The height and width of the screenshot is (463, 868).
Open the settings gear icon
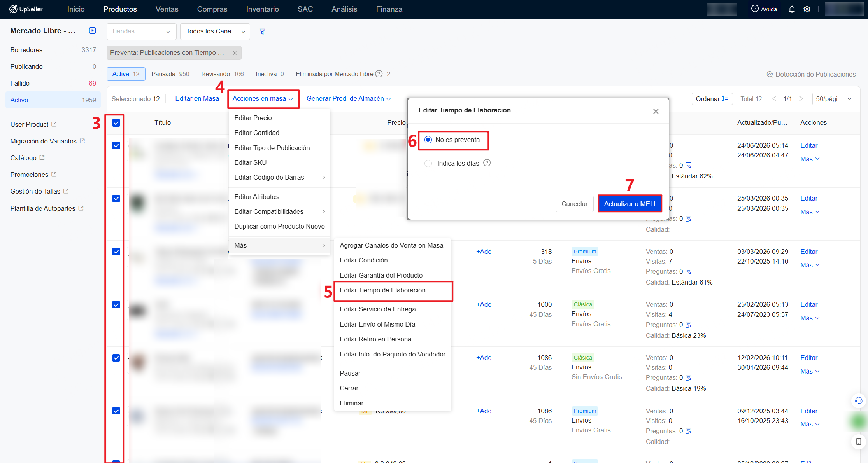click(x=807, y=9)
